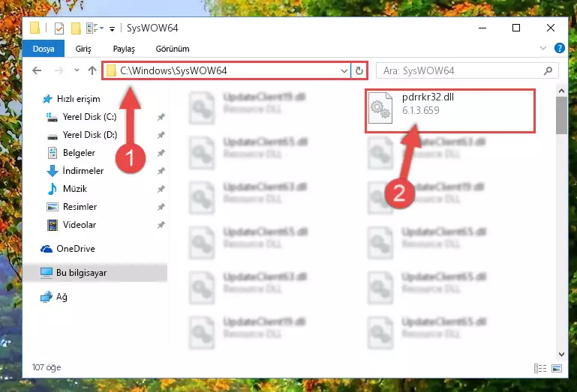
Task: Minimize the SysWOW64 window
Action: (482, 28)
